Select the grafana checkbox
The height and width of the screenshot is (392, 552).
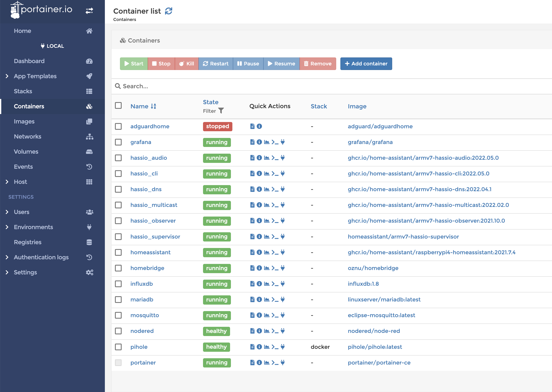[118, 142]
